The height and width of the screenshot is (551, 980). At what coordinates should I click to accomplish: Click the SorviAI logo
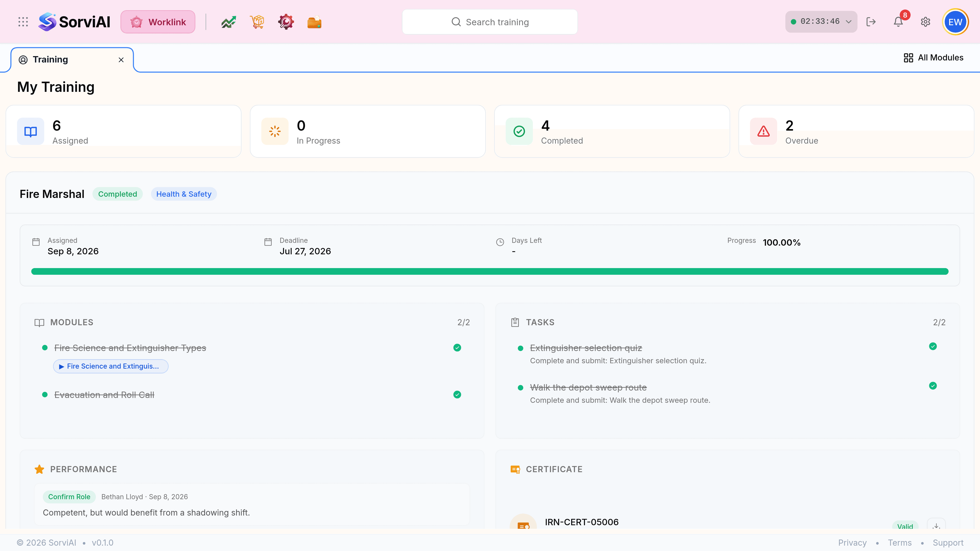[x=74, y=22]
